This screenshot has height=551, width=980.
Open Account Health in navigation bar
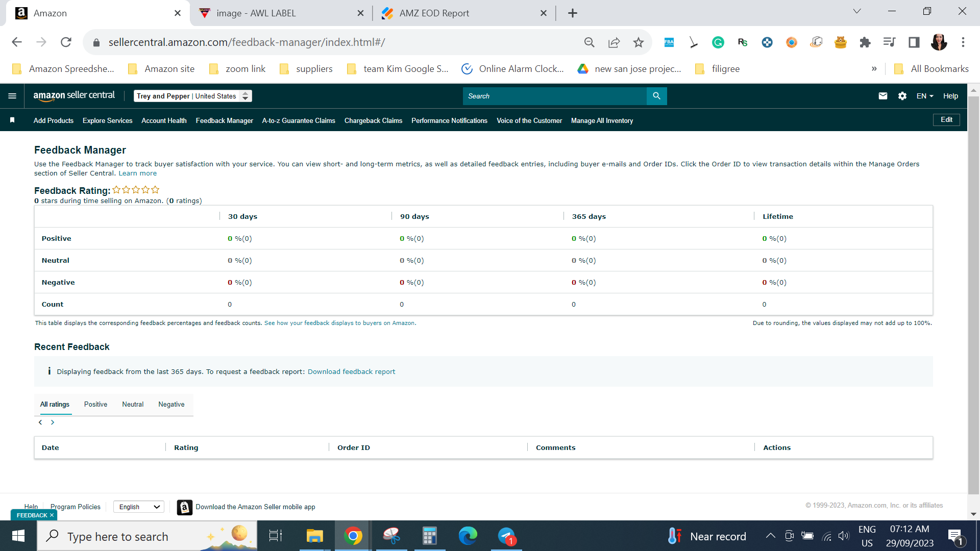pyautogui.click(x=164, y=120)
